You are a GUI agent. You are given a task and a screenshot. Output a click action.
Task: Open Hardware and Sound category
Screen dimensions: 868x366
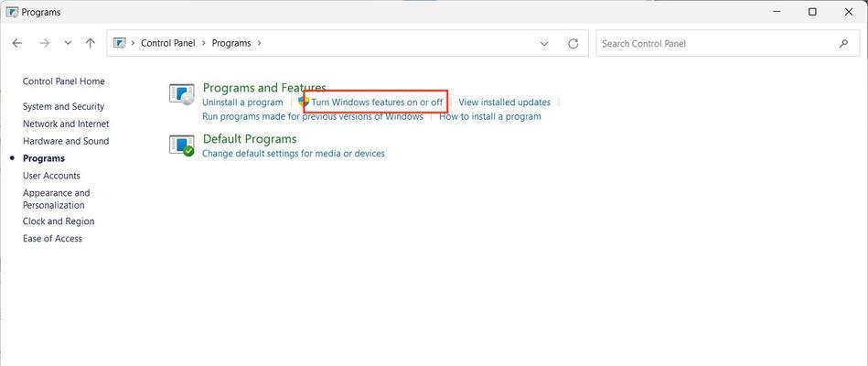pos(66,141)
